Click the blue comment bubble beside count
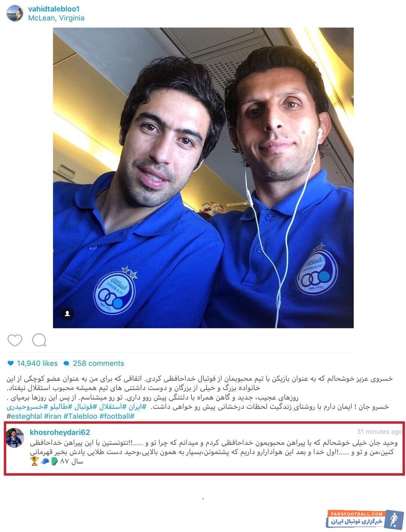The height and width of the screenshot is (532, 406). (x=67, y=363)
